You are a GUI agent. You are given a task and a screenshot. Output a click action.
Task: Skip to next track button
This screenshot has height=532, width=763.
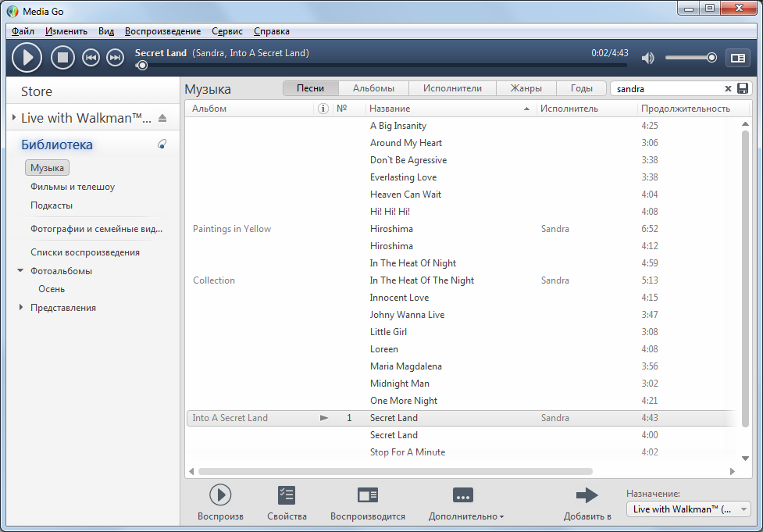(x=116, y=58)
